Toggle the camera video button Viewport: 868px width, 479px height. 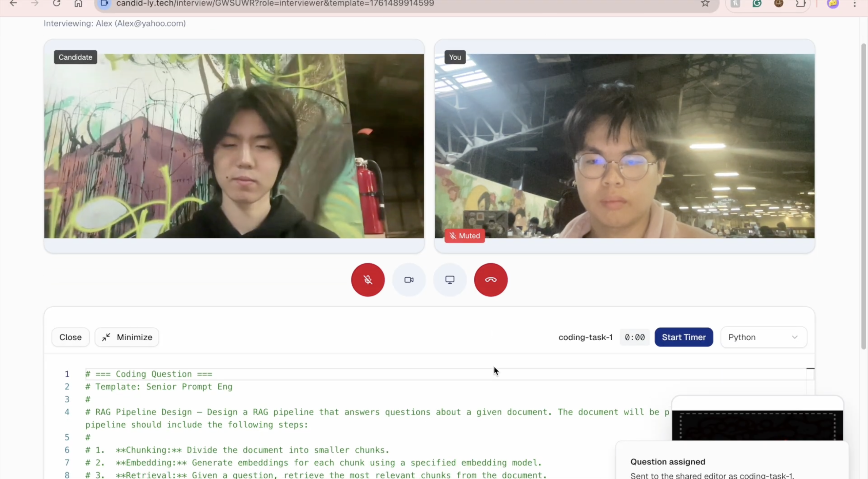409,280
